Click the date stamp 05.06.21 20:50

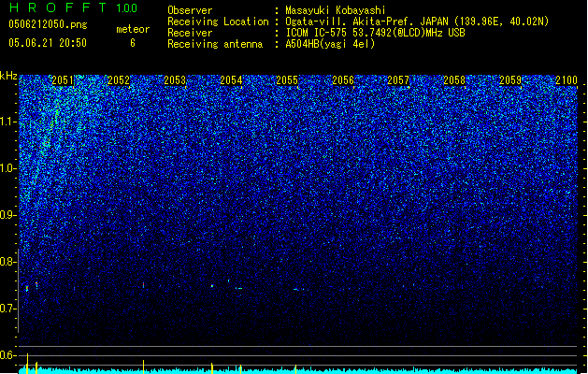click(x=48, y=43)
